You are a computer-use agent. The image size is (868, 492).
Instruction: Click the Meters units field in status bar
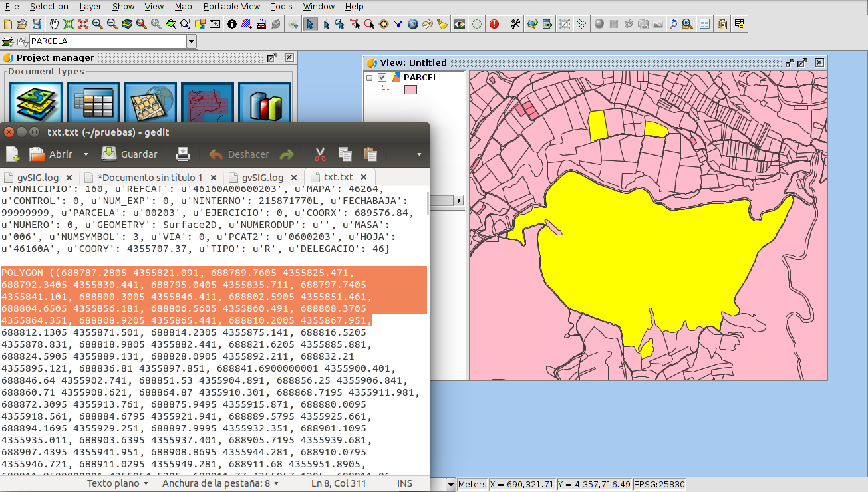472,485
